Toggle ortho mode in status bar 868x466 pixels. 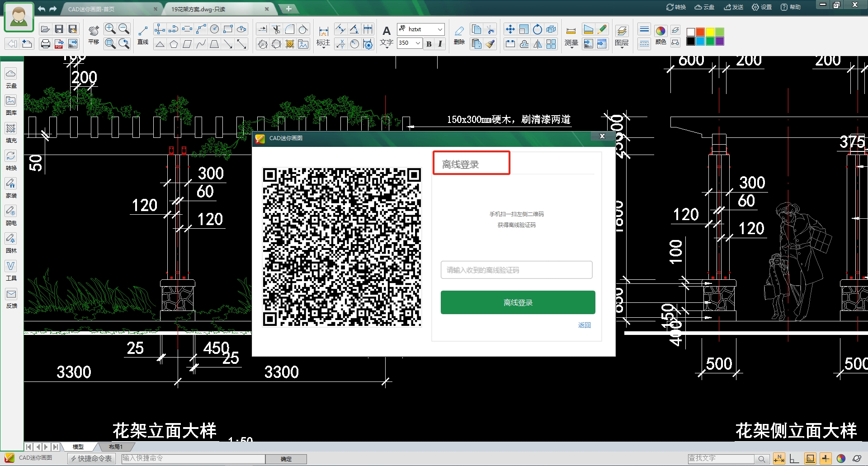[x=794, y=459]
